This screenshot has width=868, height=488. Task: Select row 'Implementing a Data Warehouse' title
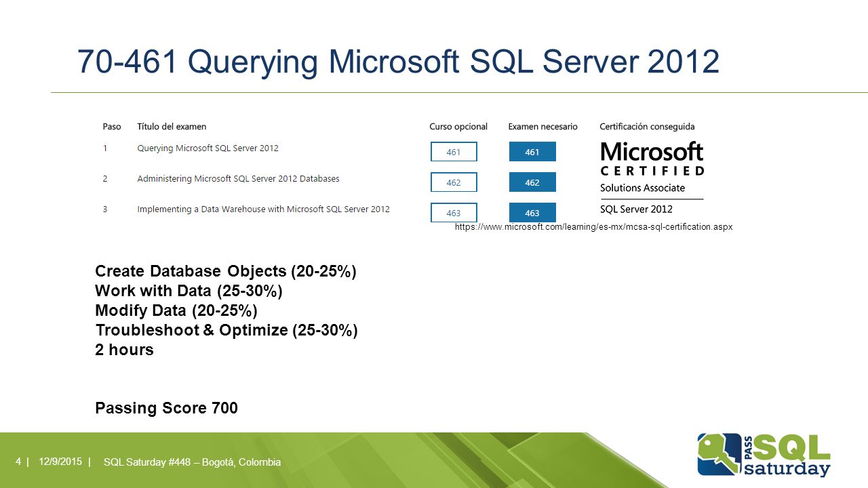tap(263, 209)
